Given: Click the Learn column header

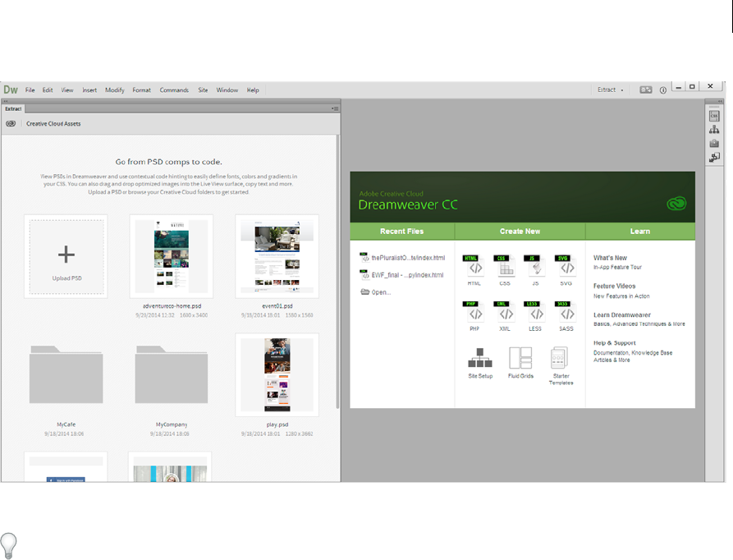Looking at the screenshot, I should [640, 231].
